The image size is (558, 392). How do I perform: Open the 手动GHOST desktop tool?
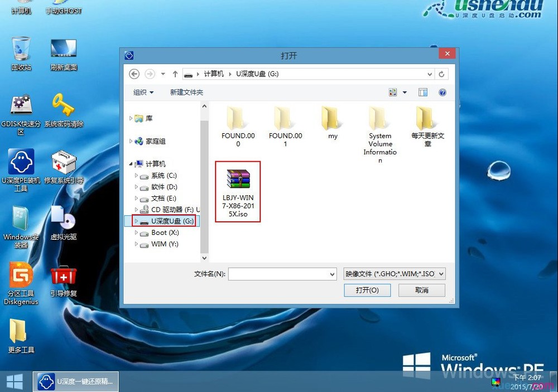(63, 8)
